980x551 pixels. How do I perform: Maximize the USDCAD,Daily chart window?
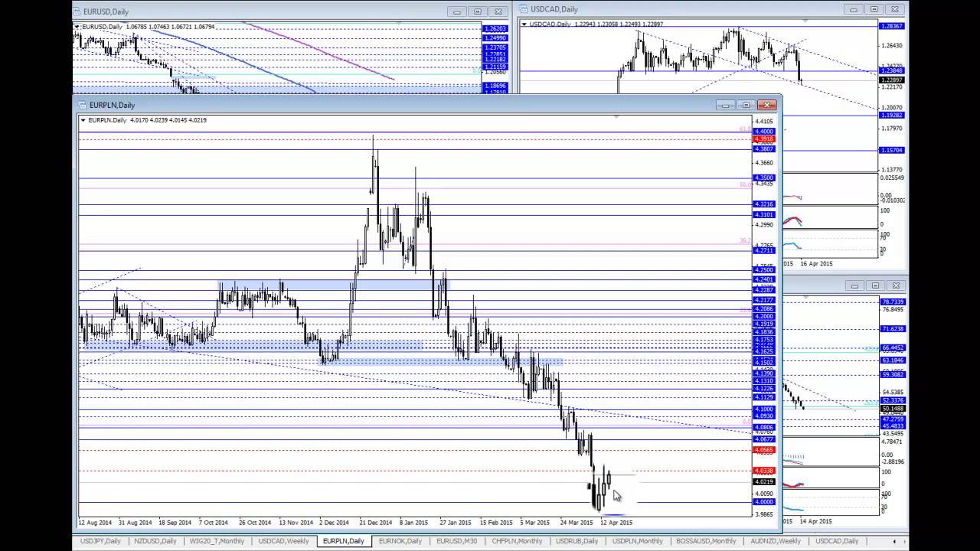click(x=874, y=9)
